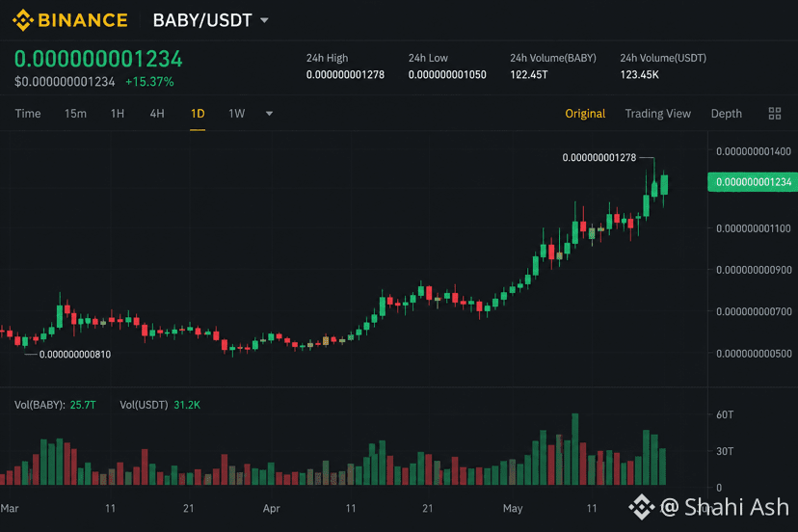Expand the more time intervals dropdown
798x532 pixels.
[x=269, y=114]
